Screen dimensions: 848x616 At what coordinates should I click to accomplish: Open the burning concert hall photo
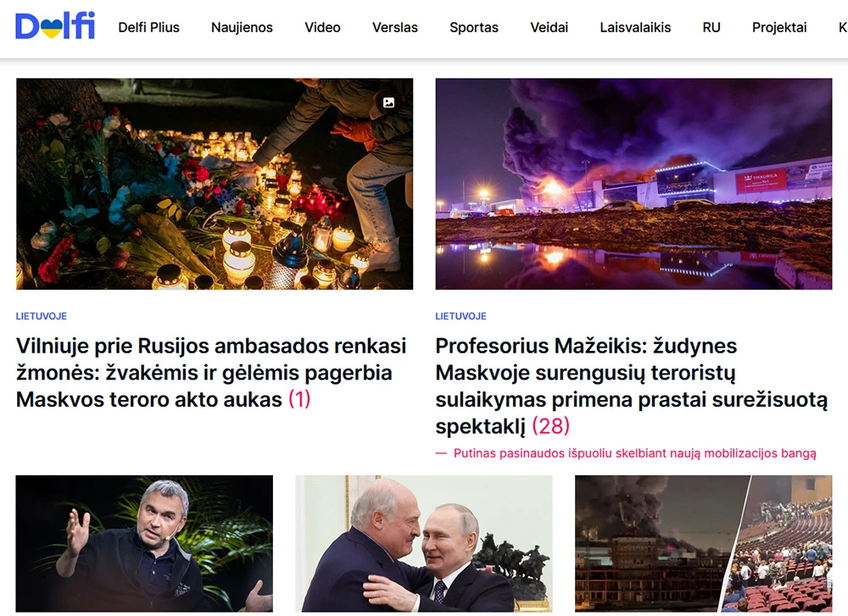[x=633, y=184]
